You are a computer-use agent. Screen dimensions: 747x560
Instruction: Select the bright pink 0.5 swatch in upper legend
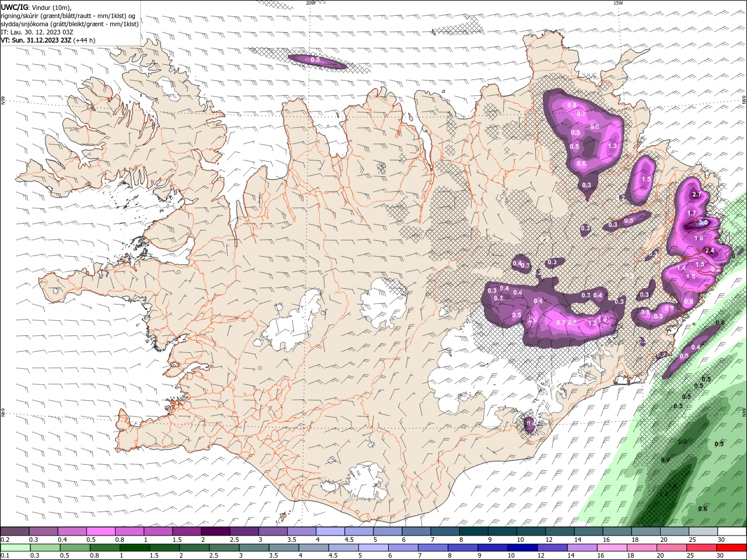(101, 531)
